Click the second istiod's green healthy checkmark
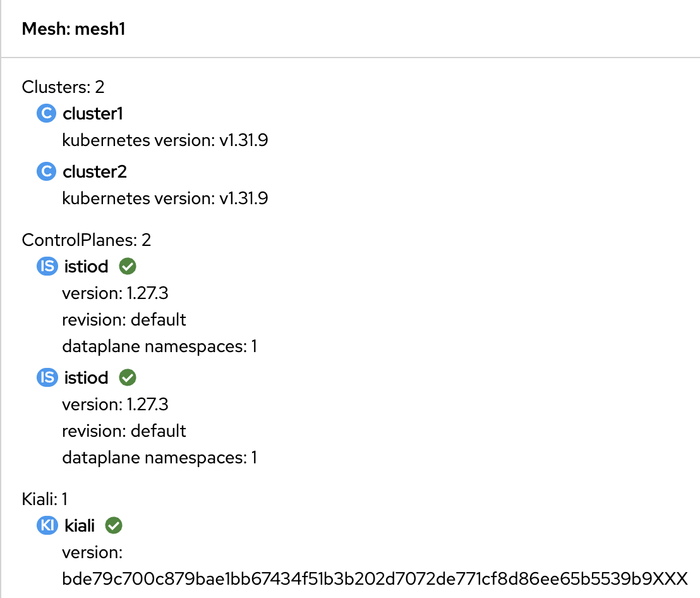 click(128, 378)
